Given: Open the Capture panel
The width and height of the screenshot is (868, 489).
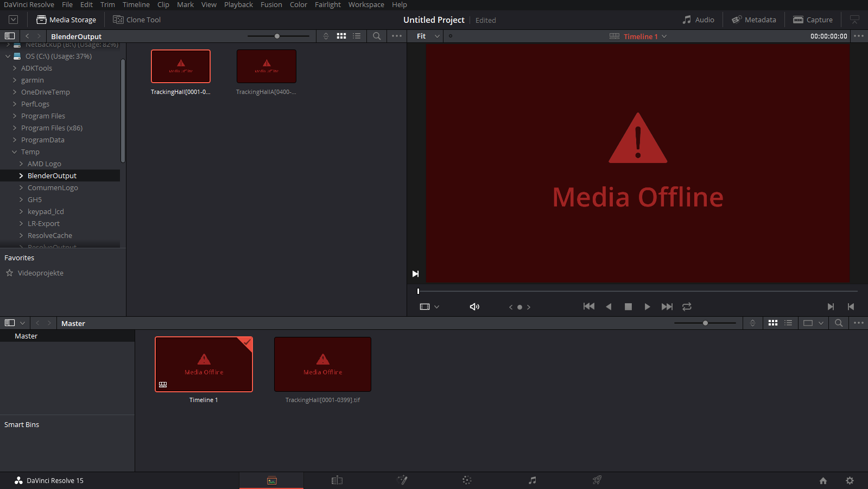Looking at the screenshot, I should (x=813, y=20).
